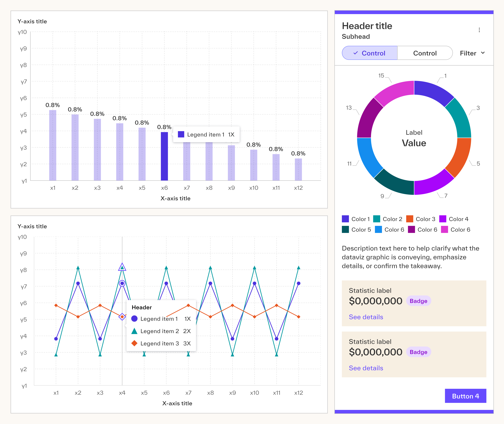The image size is (504, 424).
Task: Click the pink donut segment labeled 15
Action: pos(395,92)
